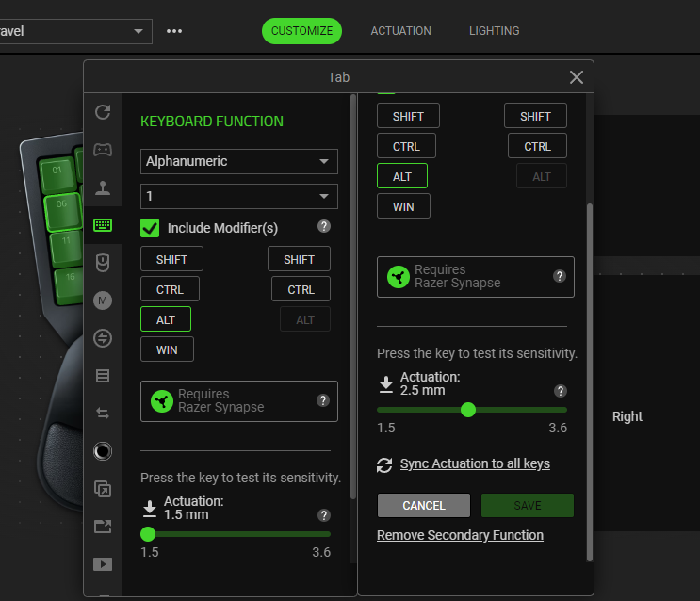Select key 11 on the keypad image

click(66, 249)
